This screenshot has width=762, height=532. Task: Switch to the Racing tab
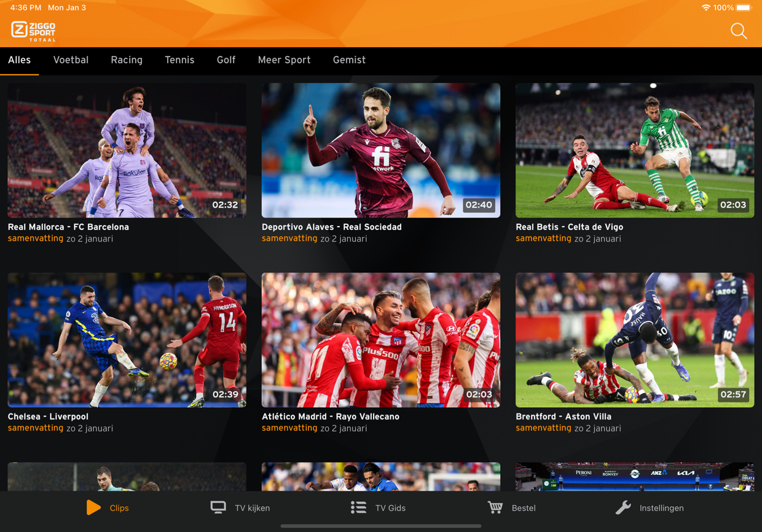(x=127, y=60)
